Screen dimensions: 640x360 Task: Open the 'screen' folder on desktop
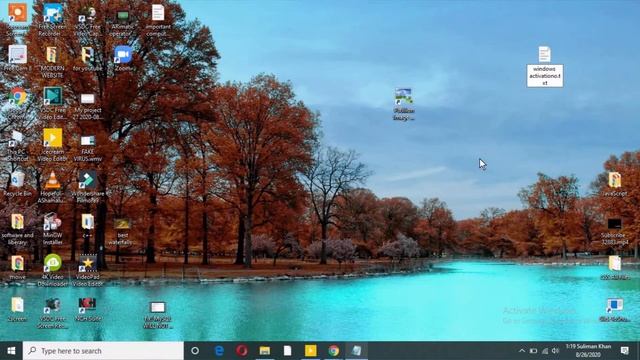click(x=17, y=309)
